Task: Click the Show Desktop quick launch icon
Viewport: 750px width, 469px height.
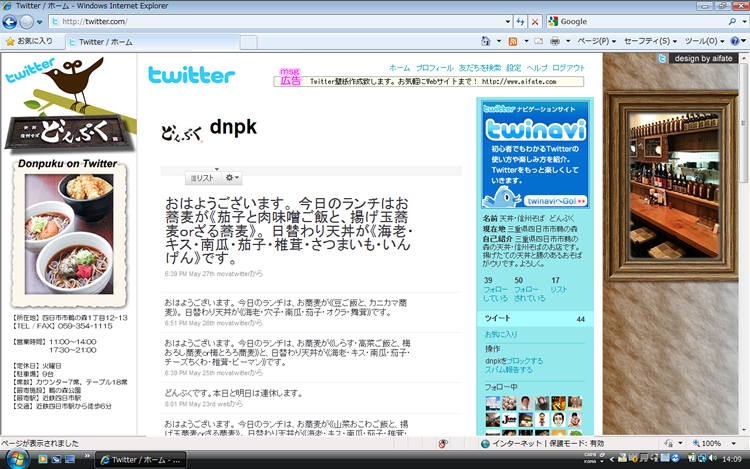Action: (x=70, y=459)
